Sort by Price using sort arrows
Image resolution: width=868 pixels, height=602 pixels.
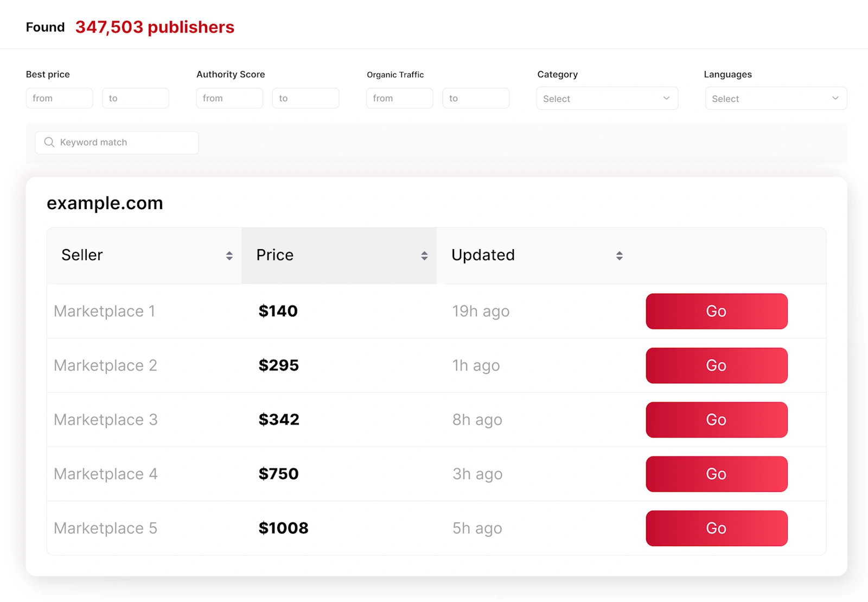click(x=424, y=256)
